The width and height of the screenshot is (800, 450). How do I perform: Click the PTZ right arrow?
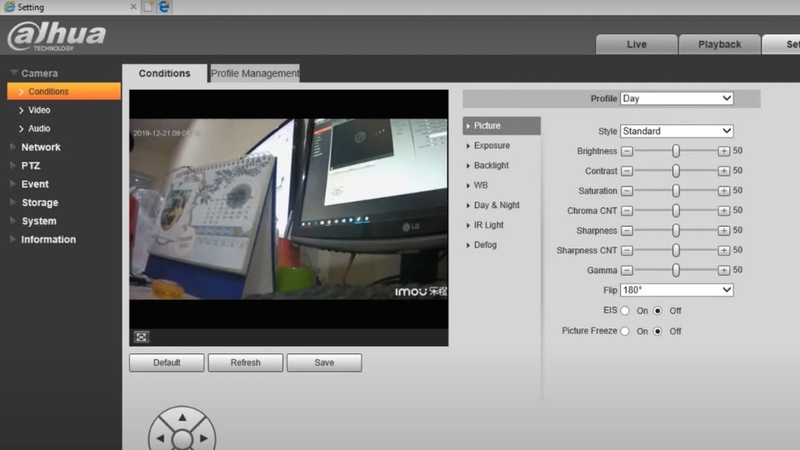pyautogui.click(x=204, y=438)
